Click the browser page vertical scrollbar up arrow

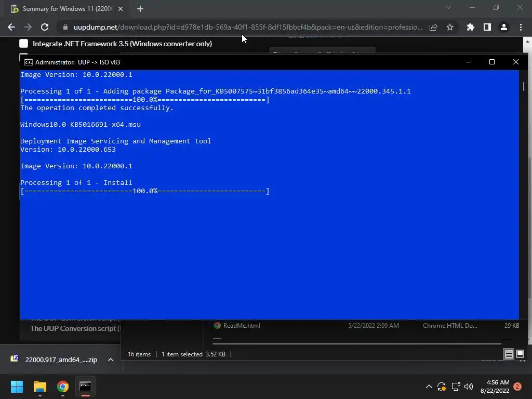coord(527,42)
